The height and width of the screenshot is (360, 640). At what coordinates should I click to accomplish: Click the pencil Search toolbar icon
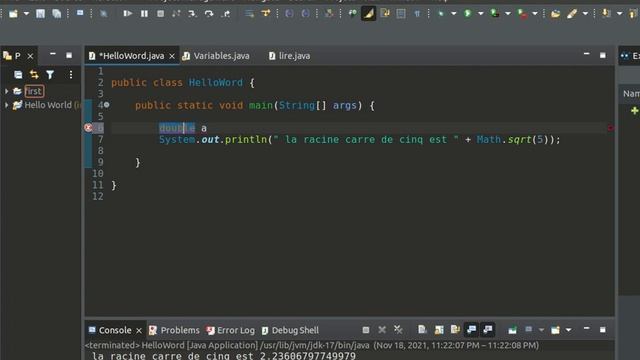(572, 14)
